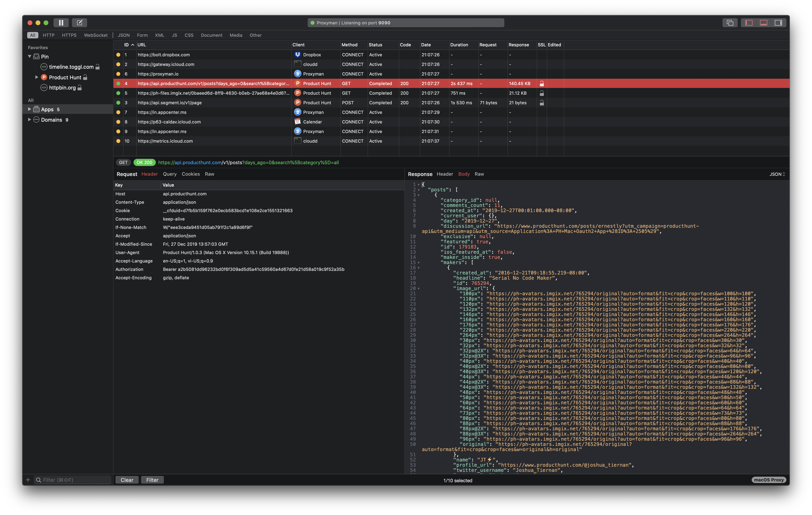Switch to the Cookies tab of the request
The width and height of the screenshot is (812, 515).
point(191,174)
